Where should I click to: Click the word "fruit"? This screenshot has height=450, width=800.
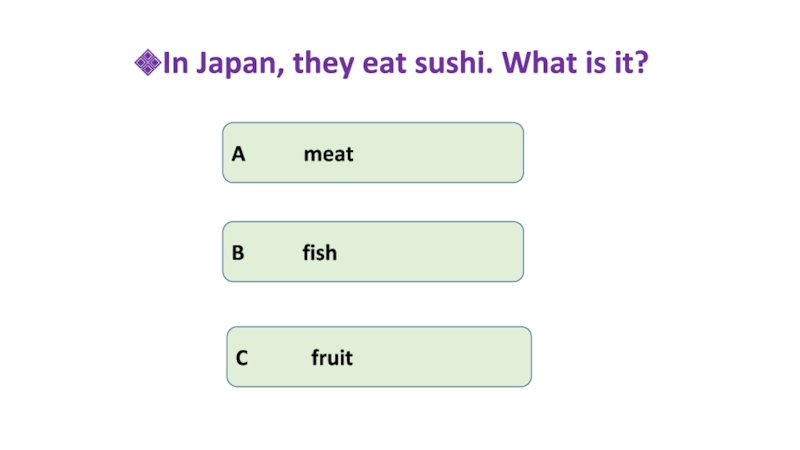tap(332, 357)
